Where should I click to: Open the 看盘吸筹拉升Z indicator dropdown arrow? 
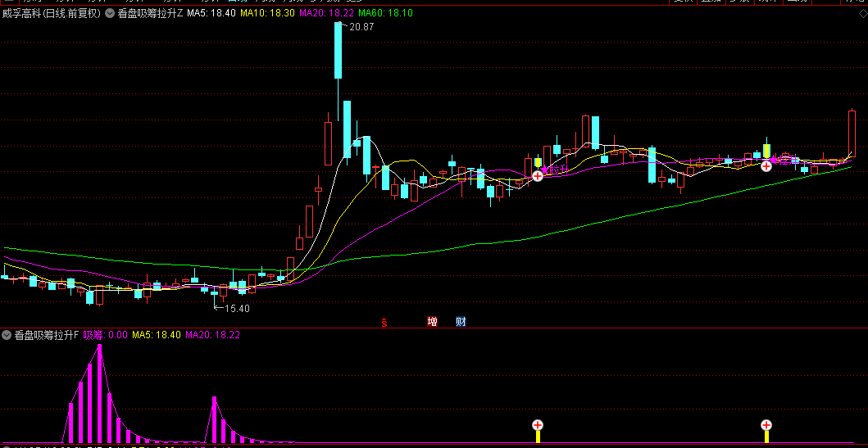coord(110,13)
